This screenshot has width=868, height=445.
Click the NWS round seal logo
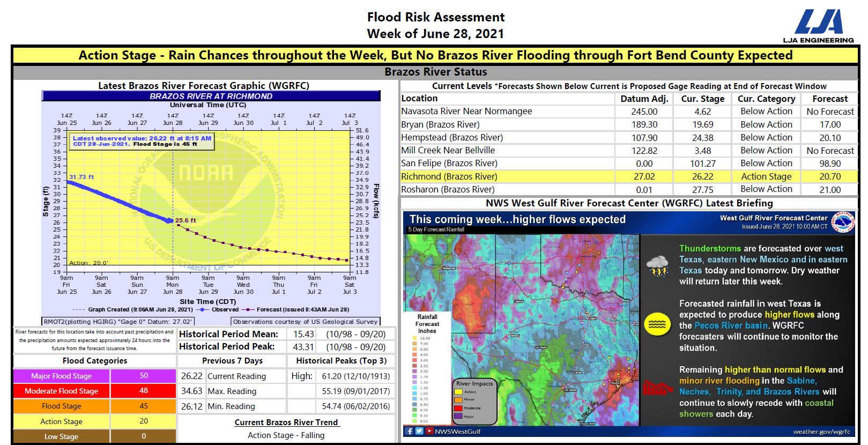(x=843, y=222)
